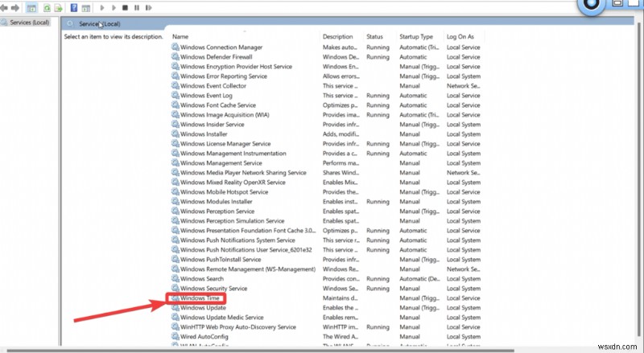Image resolution: width=644 pixels, height=353 pixels.
Task: Click gear icon for Windows Insider Service
Action: click(175, 125)
